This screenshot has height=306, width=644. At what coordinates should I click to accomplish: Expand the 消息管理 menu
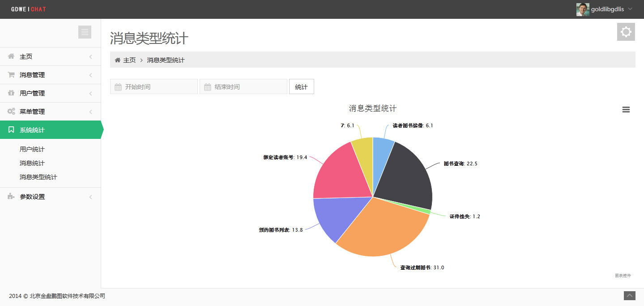32,75
